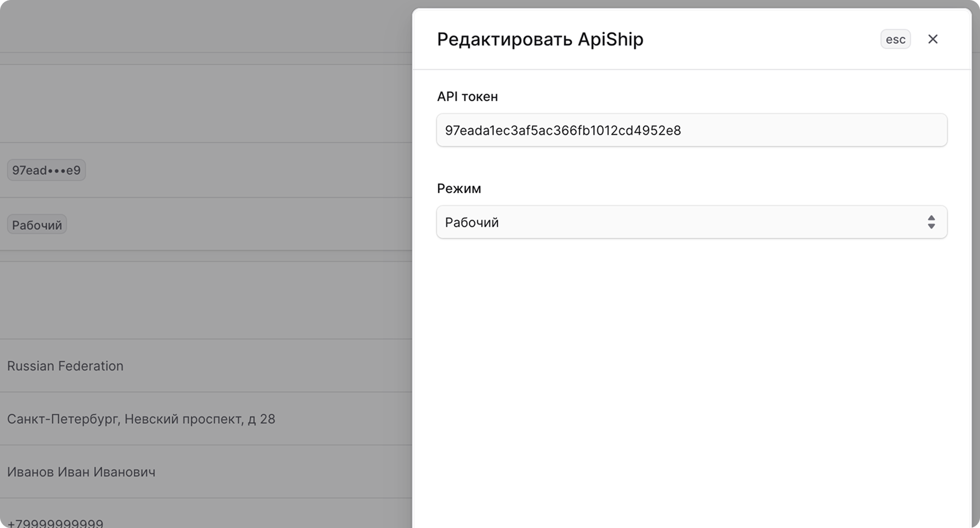Click the Рабочий status badge
Image resolution: width=980 pixels, height=528 pixels.
point(36,224)
